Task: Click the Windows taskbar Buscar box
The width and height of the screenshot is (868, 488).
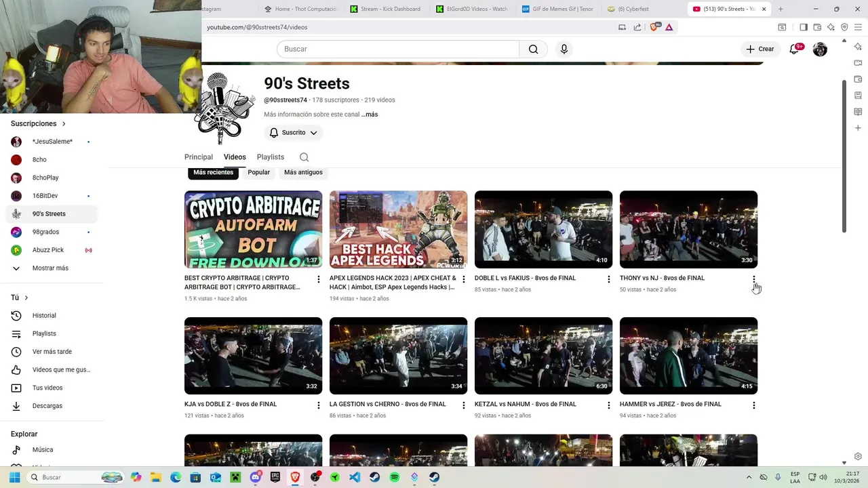Action: (76, 477)
